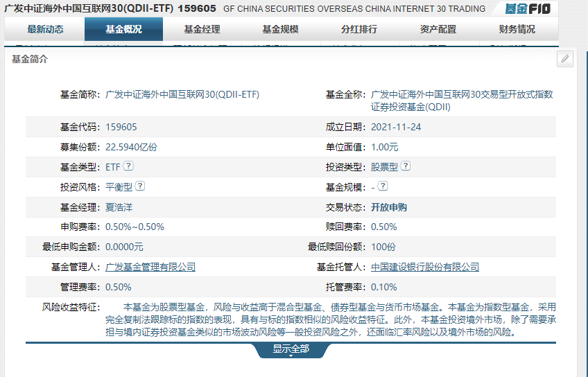The height and width of the screenshot is (377, 588).
Task: Open 广发基金管理有限公司 link
Action: coord(150,267)
